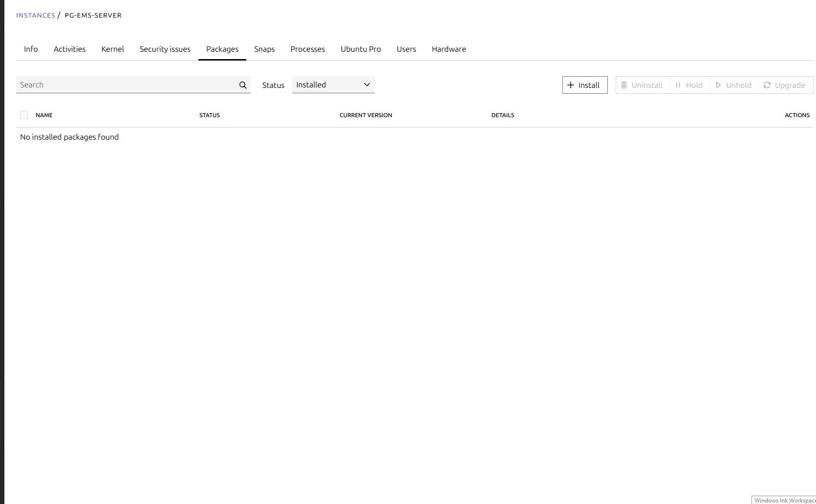Open the Ubuntu Pro tab

pyautogui.click(x=361, y=49)
